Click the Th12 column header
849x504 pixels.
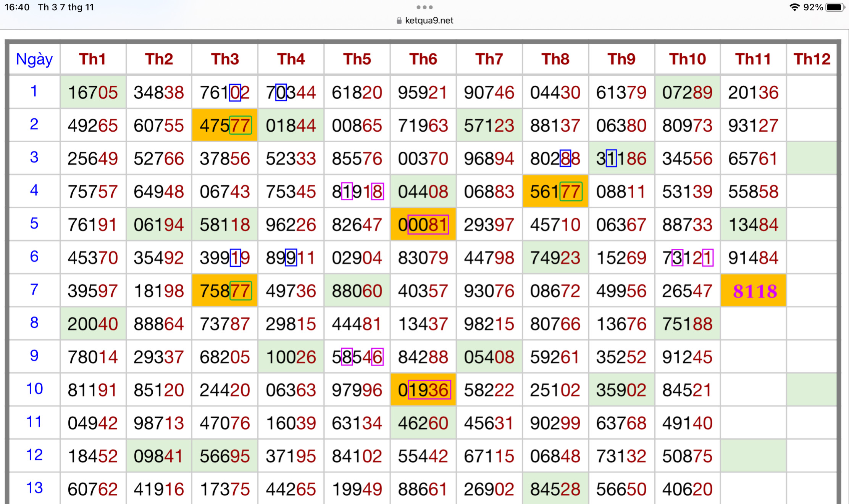(x=812, y=59)
